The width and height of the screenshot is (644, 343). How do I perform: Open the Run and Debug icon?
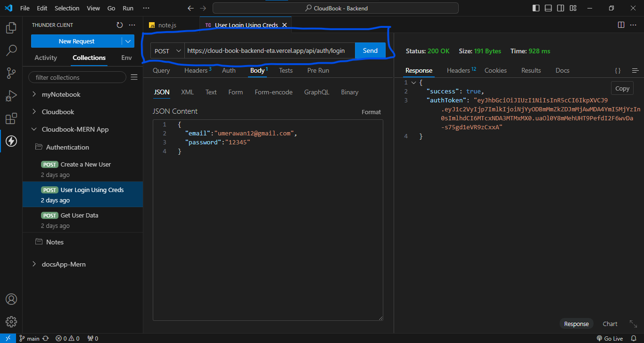pos(11,96)
